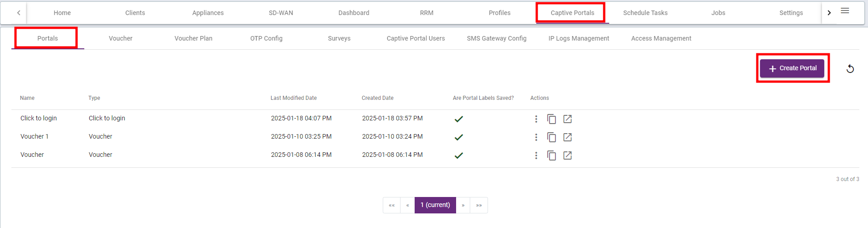The width and height of the screenshot is (868, 228).
Task: Go to SMS Gateway Config tab
Action: (x=496, y=38)
